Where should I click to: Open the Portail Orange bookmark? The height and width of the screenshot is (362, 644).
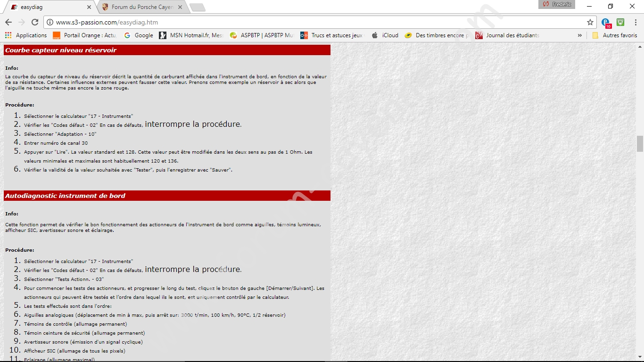click(84, 35)
